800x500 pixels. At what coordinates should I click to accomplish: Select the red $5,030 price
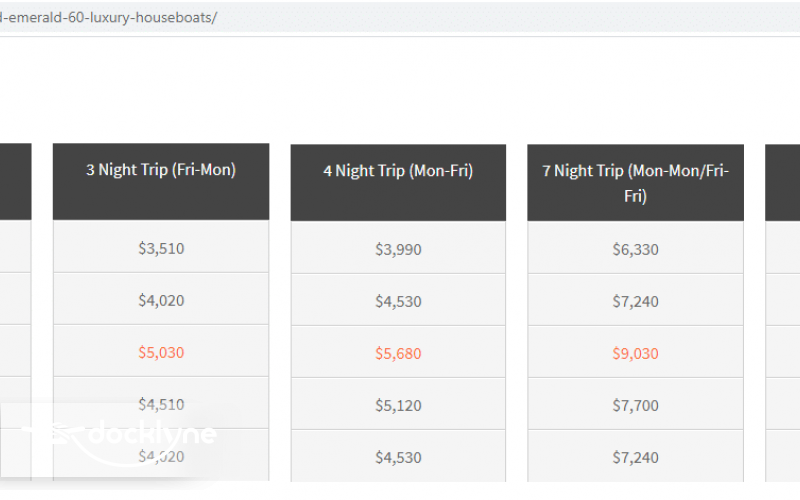click(161, 352)
